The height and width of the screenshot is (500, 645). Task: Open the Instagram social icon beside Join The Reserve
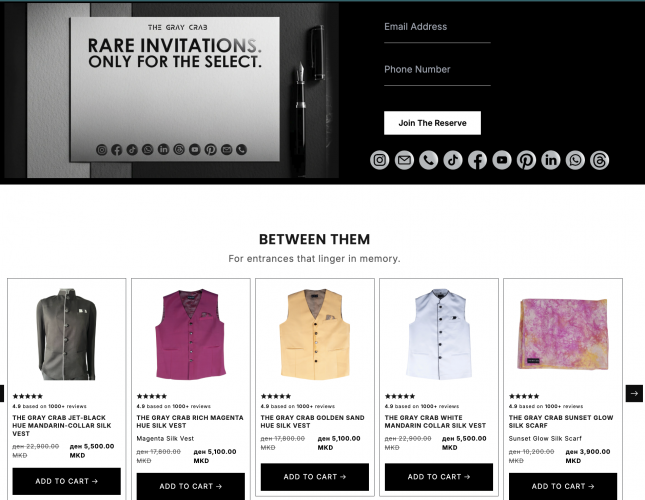pos(379,160)
